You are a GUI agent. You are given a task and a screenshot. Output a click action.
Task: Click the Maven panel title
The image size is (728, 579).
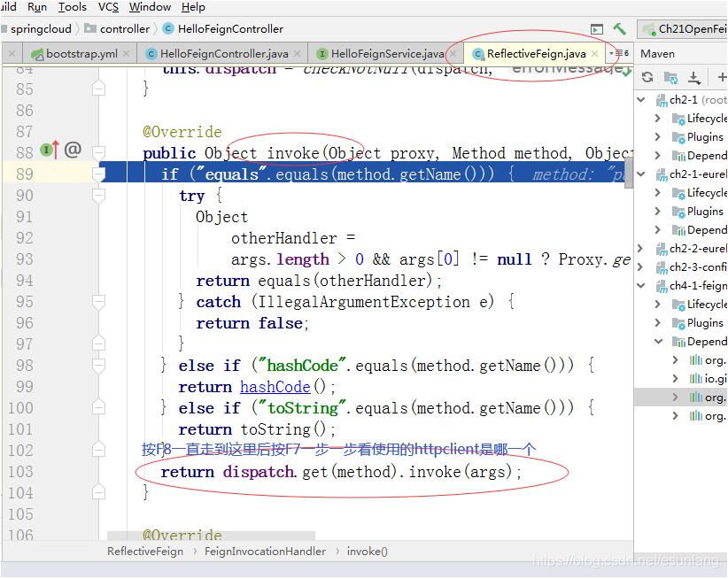657,54
